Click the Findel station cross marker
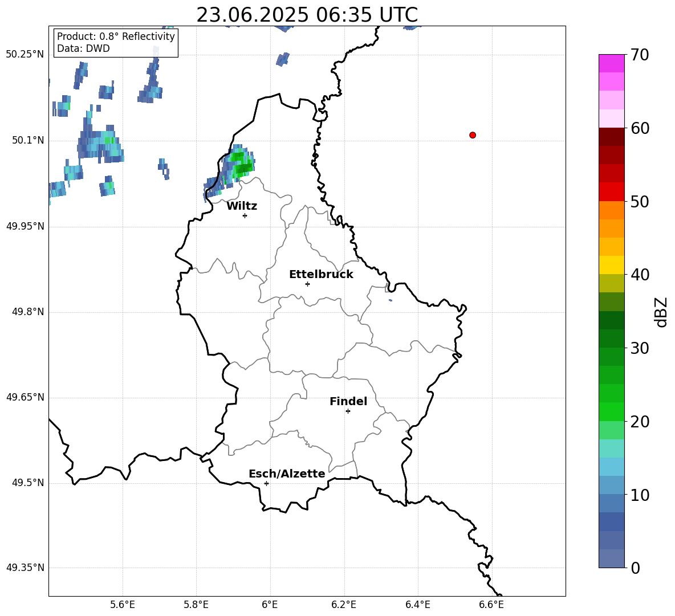This screenshot has height=616, width=675. 348,411
